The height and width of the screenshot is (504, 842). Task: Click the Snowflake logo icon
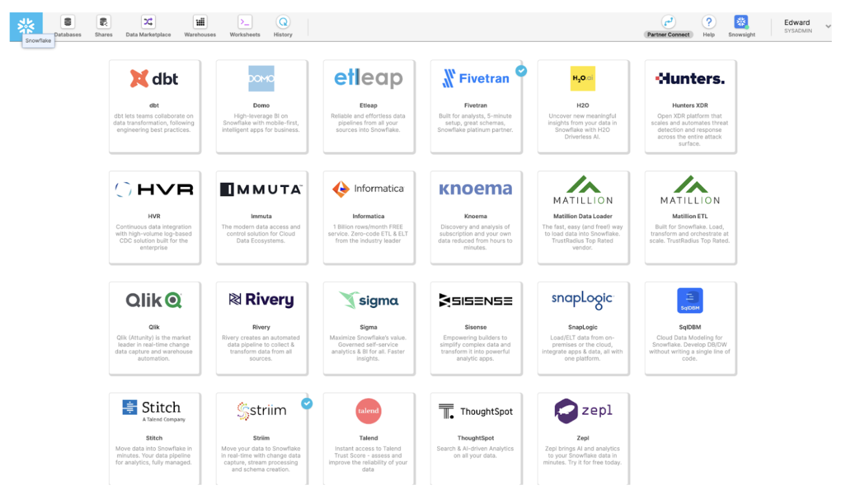[26, 26]
